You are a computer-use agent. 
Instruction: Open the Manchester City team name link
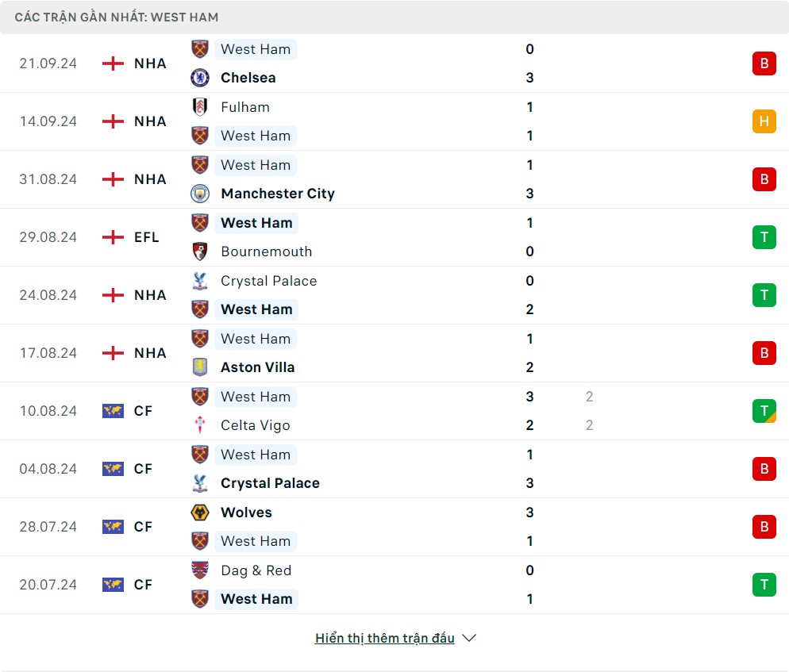(278, 194)
